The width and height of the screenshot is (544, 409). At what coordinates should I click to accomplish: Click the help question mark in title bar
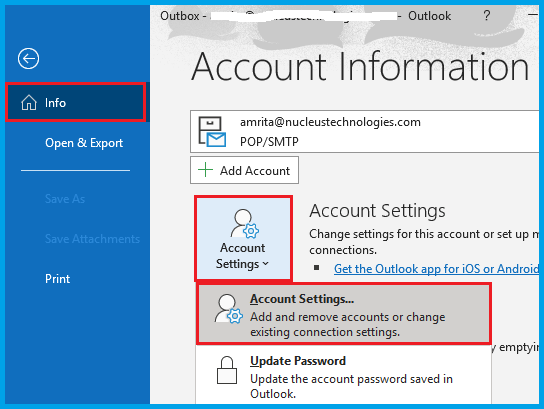coord(487,16)
